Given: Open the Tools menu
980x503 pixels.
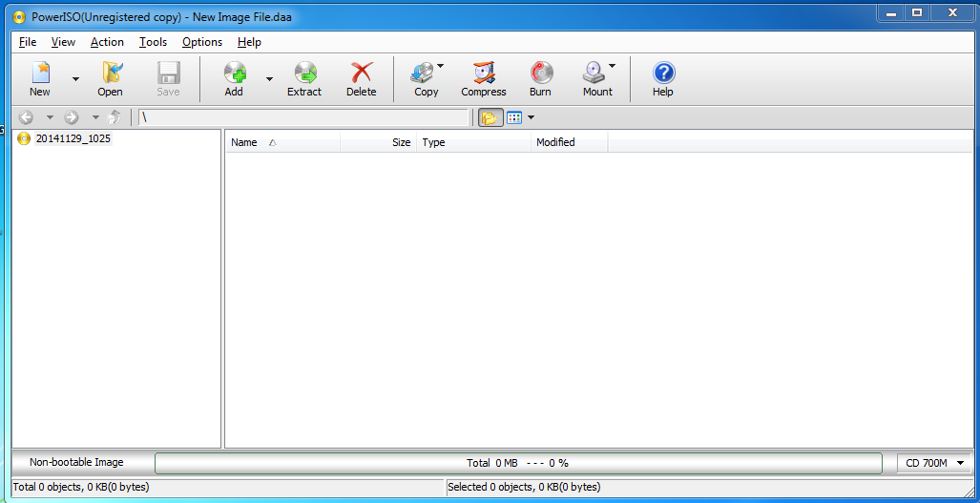Looking at the screenshot, I should click(153, 42).
